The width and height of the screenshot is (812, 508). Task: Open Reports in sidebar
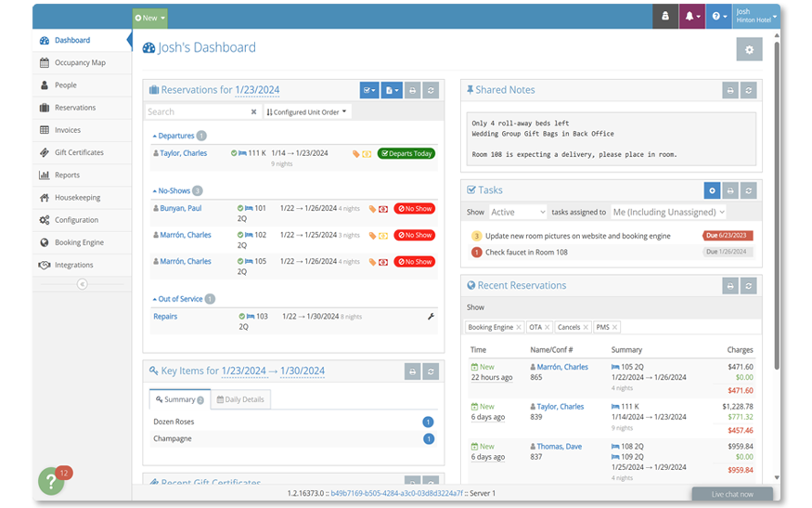(x=82, y=176)
